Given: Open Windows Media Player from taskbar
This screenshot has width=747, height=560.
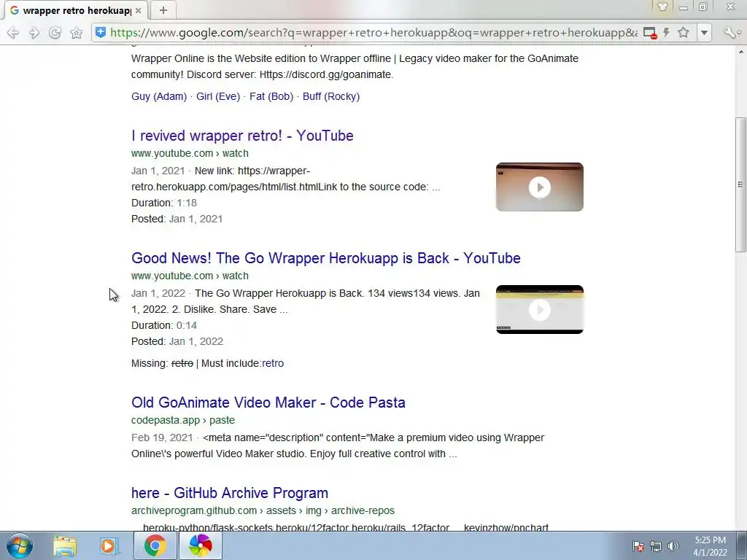Looking at the screenshot, I should [109, 545].
